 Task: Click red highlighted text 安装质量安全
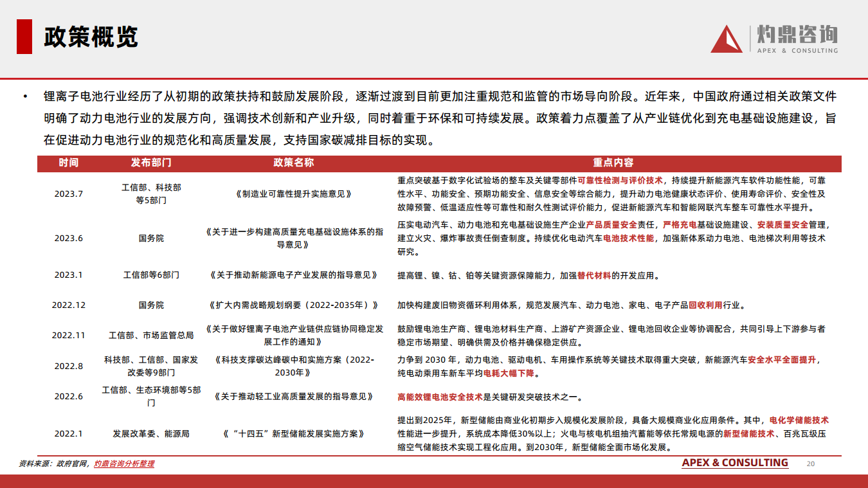782,225
